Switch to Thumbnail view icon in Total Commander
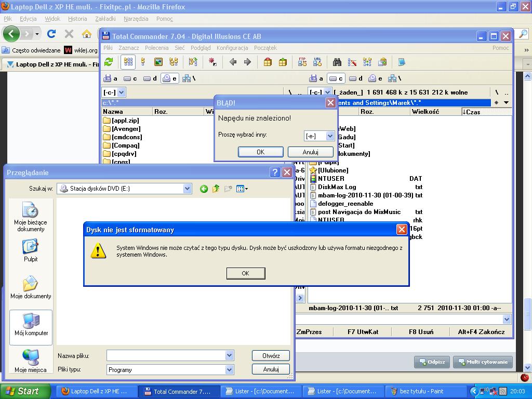 pyautogui.click(x=158, y=62)
